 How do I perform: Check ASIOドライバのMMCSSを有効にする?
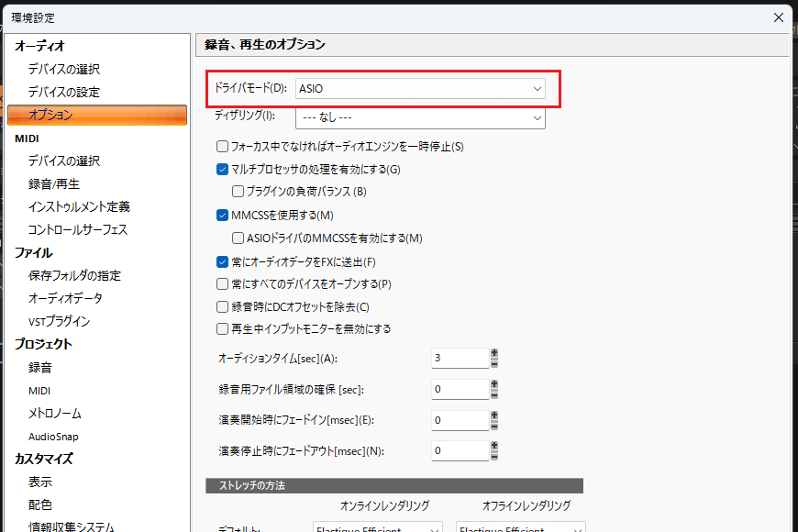coord(238,238)
